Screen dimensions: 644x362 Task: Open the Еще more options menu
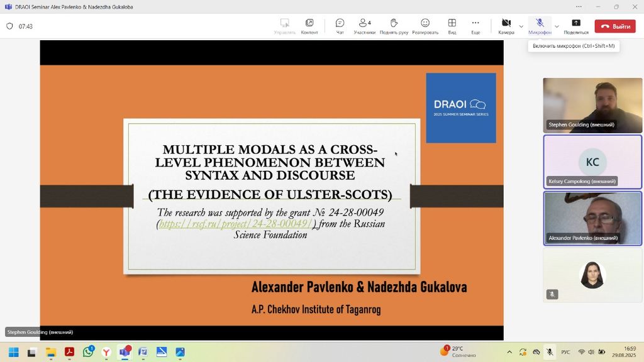click(x=475, y=26)
